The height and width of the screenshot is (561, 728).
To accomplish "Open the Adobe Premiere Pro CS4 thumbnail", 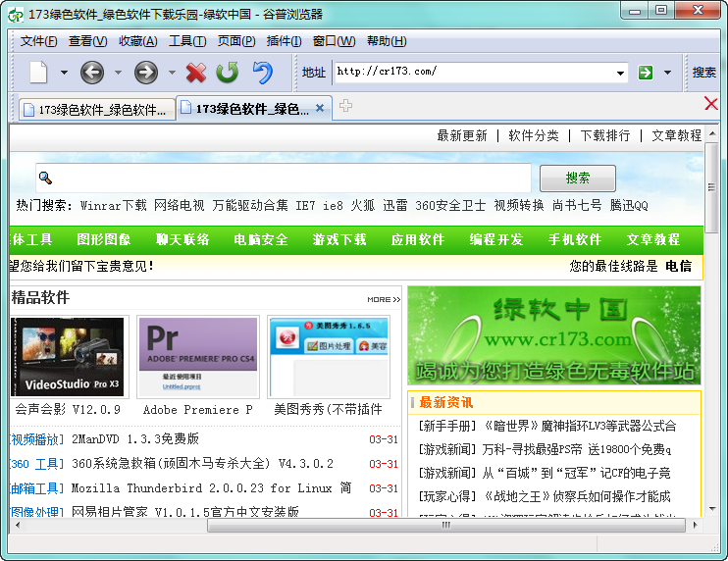I will point(198,357).
